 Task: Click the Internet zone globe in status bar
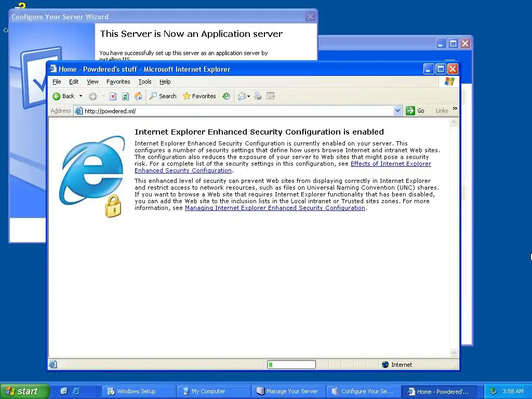pyautogui.click(x=385, y=365)
